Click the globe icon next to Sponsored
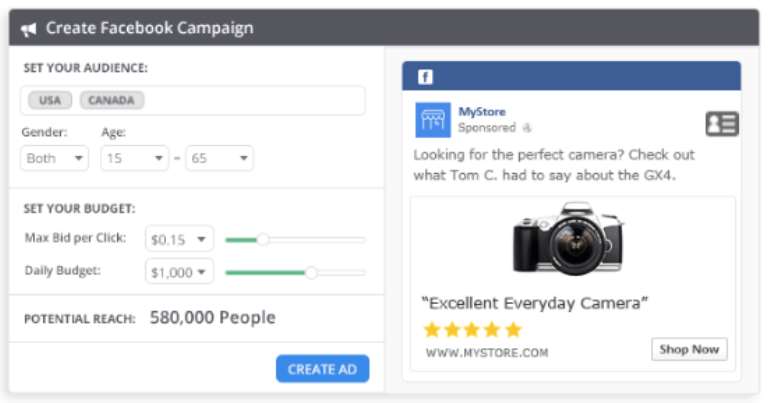Viewport: 770px width, 403px height. [x=527, y=128]
